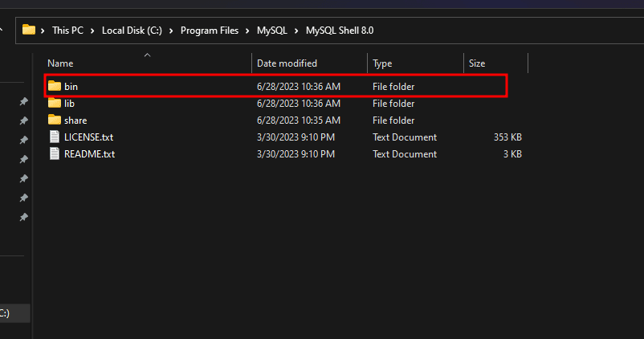Go to MySQL breadcrumb folder

pyautogui.click(x=272, y=31)
